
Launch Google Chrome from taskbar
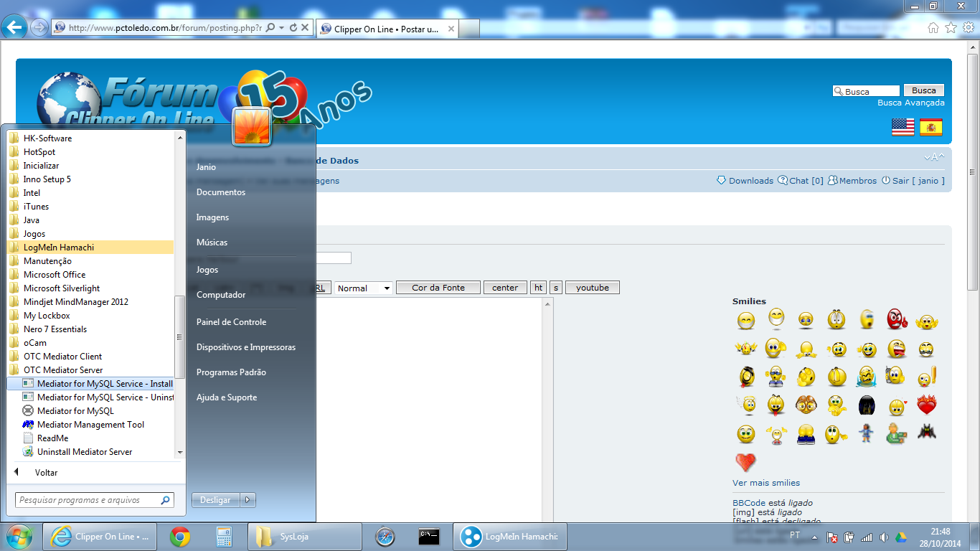[x=180, y=537]
